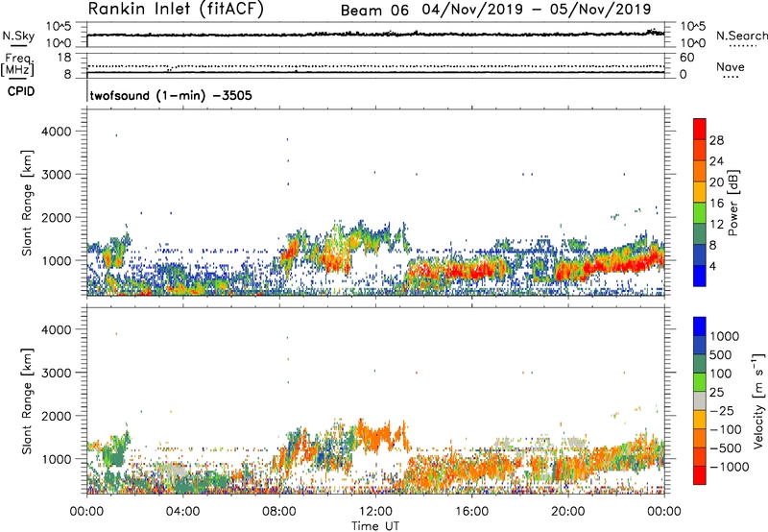This screenshot has height=532, width=768.
Task: Click the "4000" tick of the power panel
Action: point(56,132)
